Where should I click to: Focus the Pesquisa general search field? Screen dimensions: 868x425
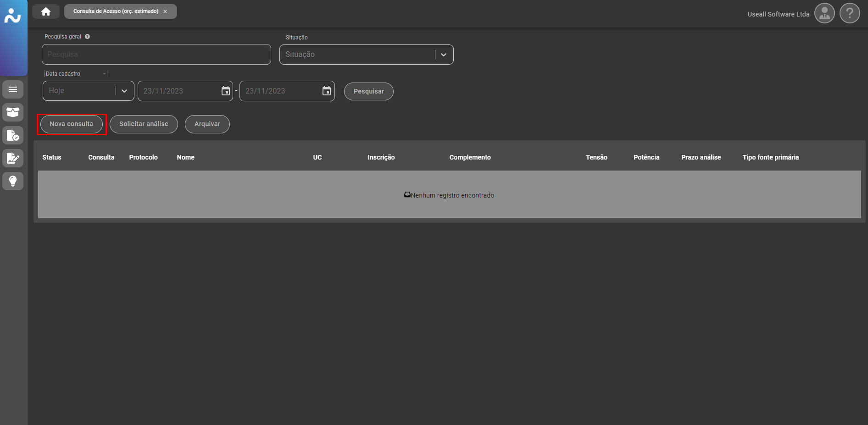click(156, 55)
